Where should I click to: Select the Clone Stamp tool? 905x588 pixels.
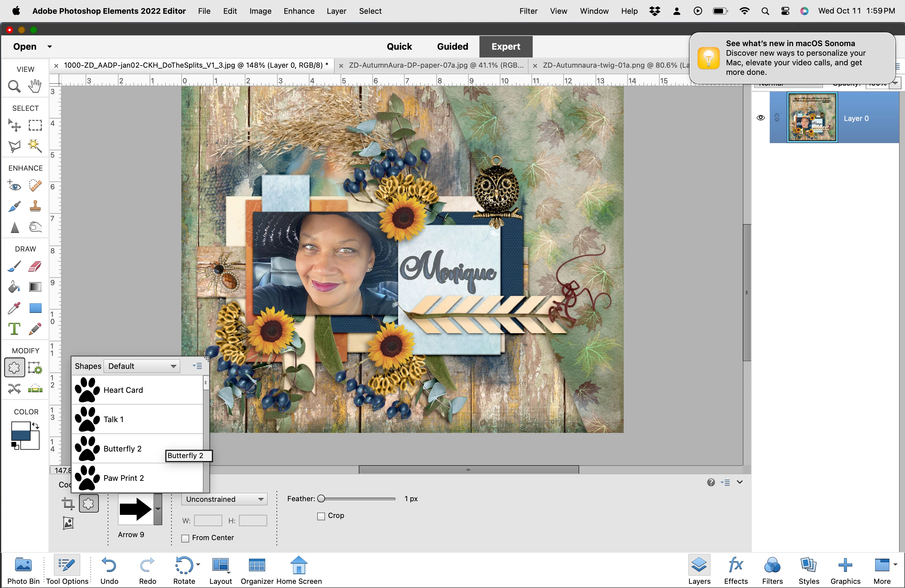point(35,206)
